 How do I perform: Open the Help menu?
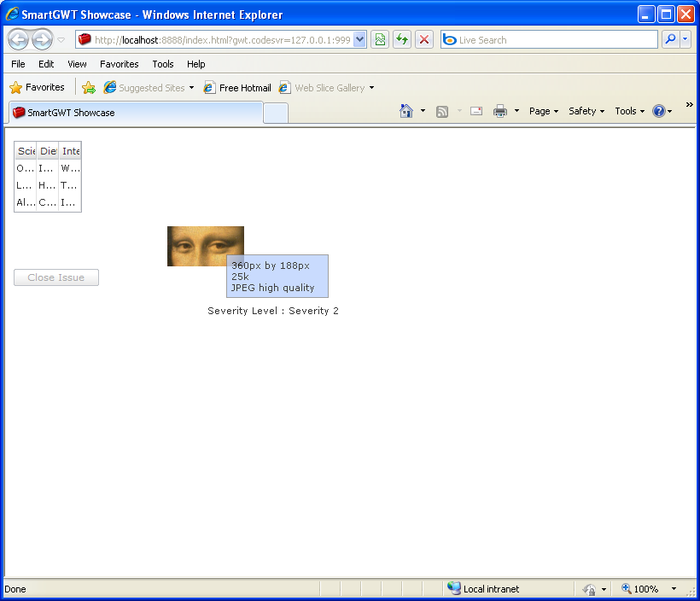tap(196, 64)
